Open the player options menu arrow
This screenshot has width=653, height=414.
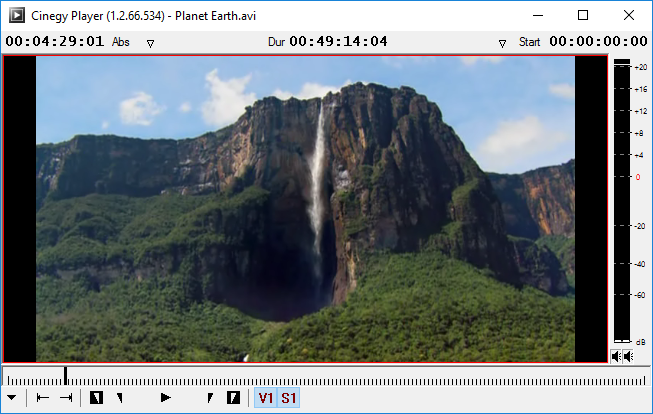click(x=12, y=398)
